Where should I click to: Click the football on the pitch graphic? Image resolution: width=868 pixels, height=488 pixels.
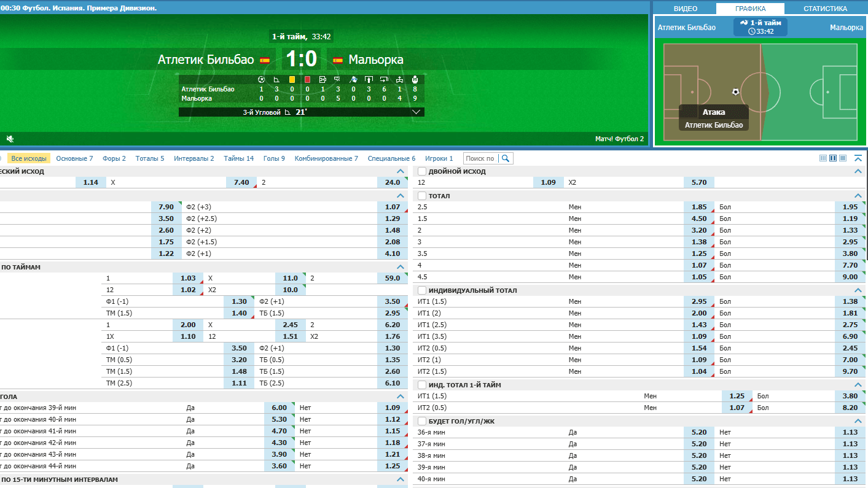736,92
